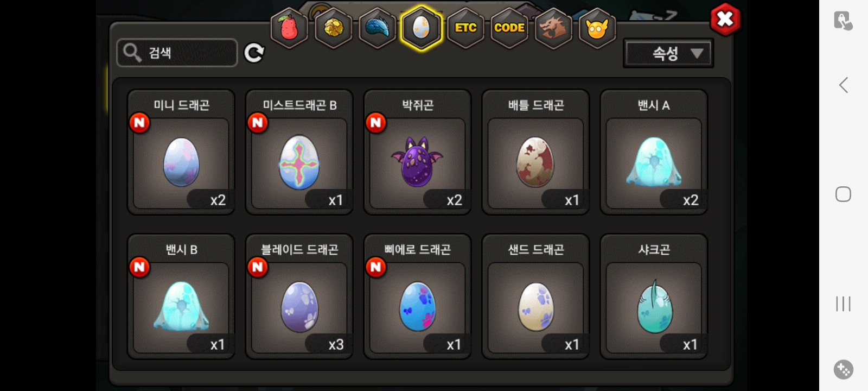
Task: Pick the 배틀 드래곤 egg card
Action: click(536, 152)
